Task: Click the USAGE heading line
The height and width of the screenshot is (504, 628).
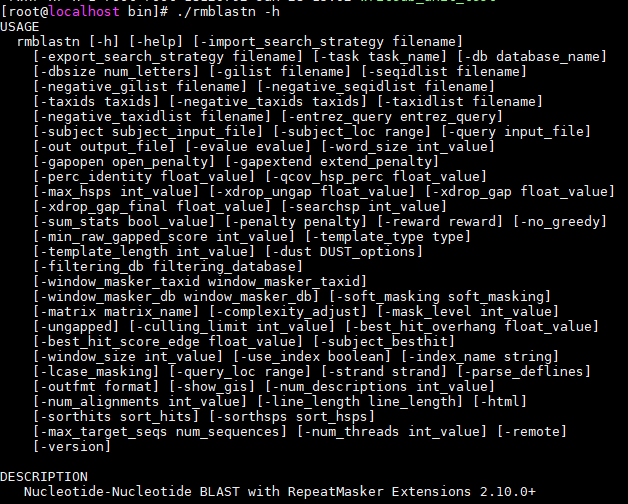Action: click(x=20, y=27)
